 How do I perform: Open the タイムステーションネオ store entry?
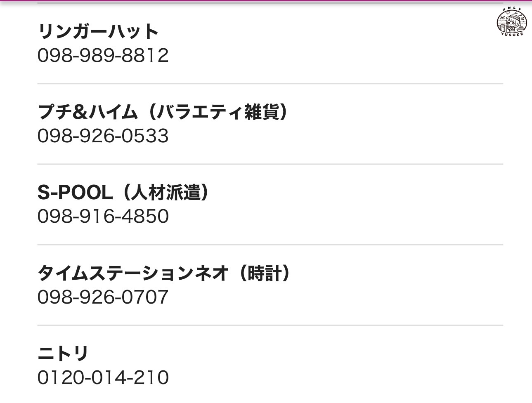(132, 273)
